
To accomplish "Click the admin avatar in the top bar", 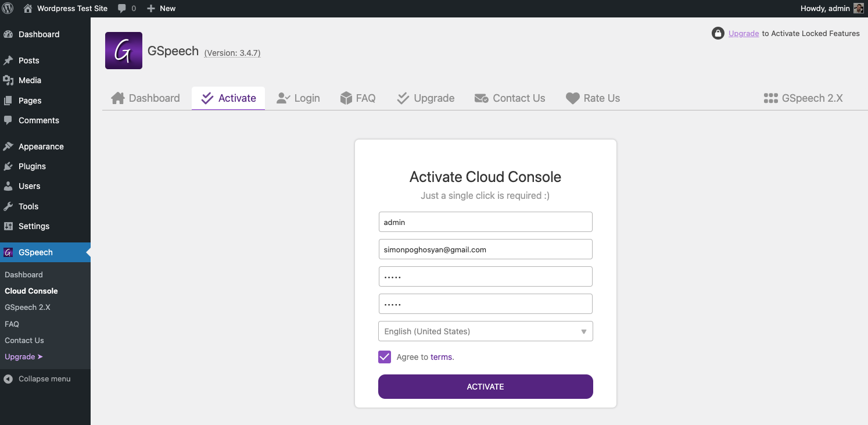I will pyautogui.click(x=858, y=8).
